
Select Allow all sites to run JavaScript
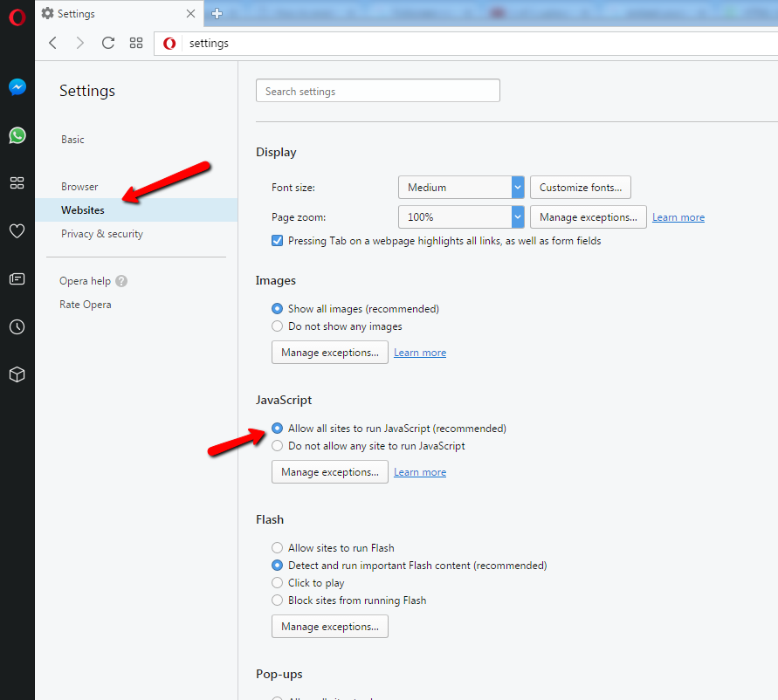coord(278,429)
